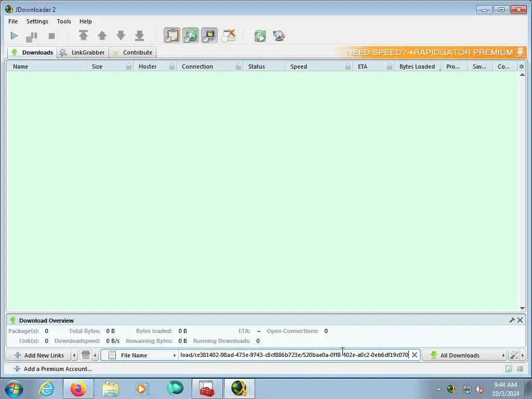The width and height of the screenshot is (532, 399).
Task: Click the Add New Links button
Action: pyautogui.click(x=38, y=355)
